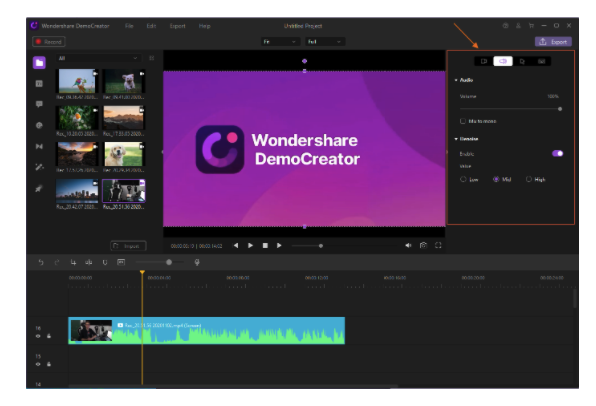Stop the preview playback
Screen dimensions: 596x406
(265, 246)
